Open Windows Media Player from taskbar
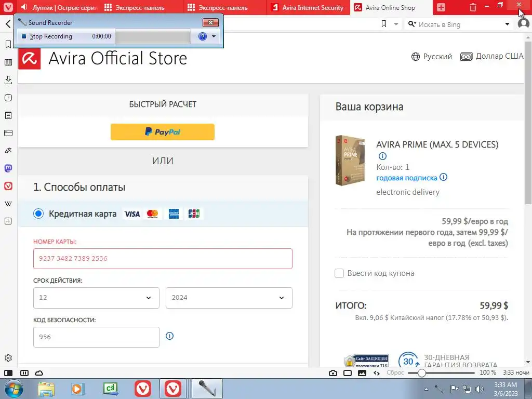The height and width of the screenshot is (399, 532). (78, 389)
